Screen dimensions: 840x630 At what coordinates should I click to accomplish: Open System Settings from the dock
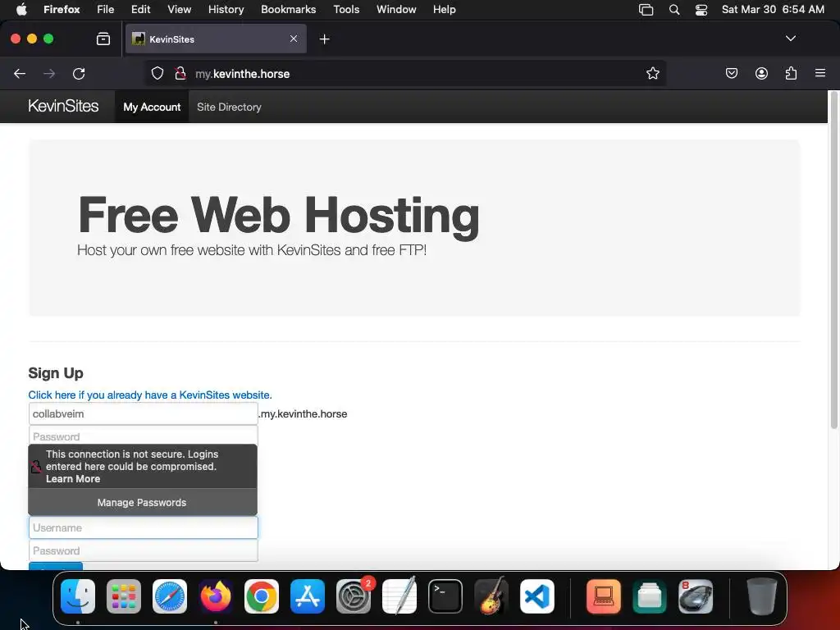click(x=354, y=596)
